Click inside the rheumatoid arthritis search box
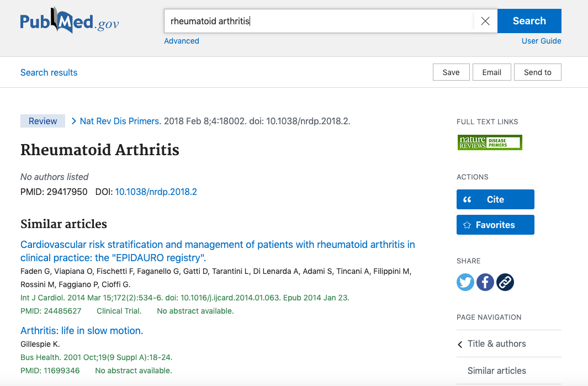 [319, 21]
